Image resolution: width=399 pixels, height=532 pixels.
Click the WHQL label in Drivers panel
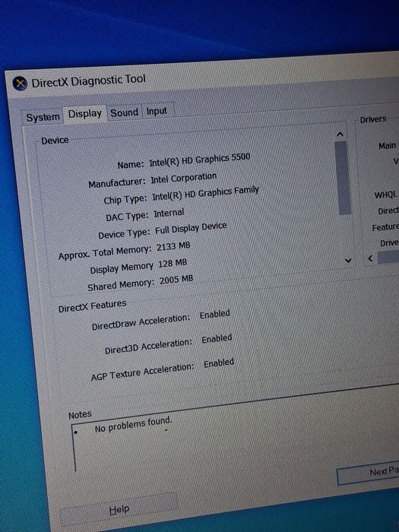coord(385,195)
